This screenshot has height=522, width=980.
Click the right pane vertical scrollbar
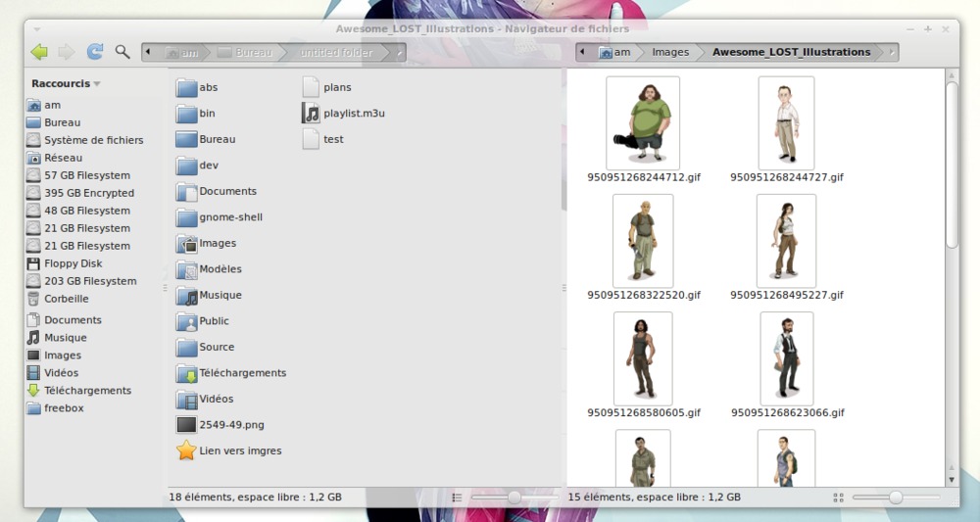pos(952,165)
